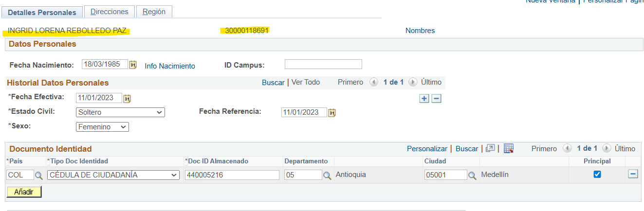Click the Añadir button

pos(24,192)
